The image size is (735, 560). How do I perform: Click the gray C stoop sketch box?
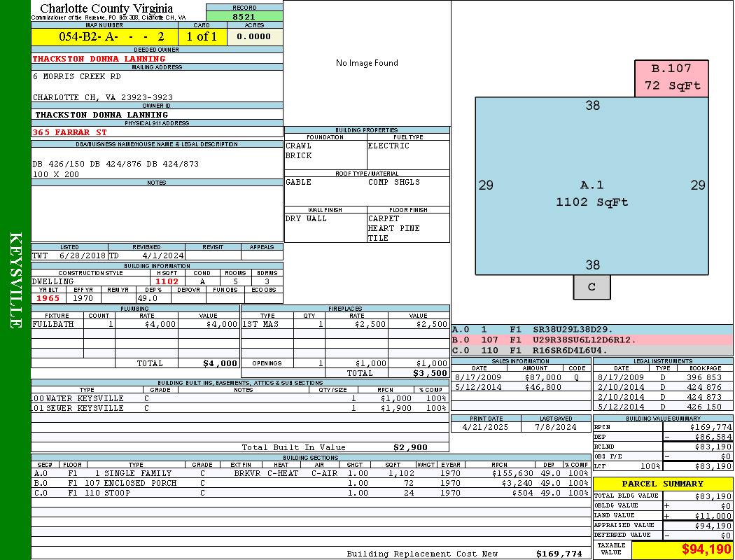[x=591, y=287]
